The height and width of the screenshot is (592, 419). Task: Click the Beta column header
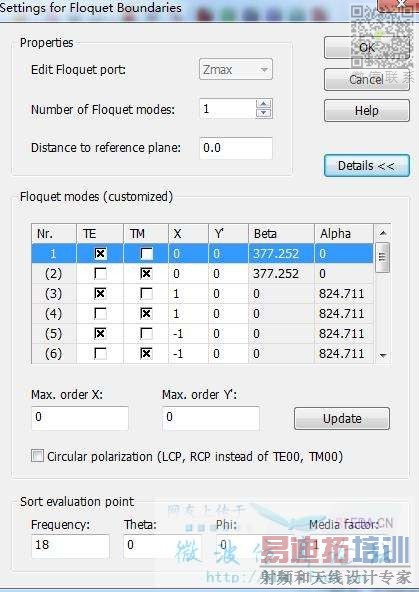(281, 234)
